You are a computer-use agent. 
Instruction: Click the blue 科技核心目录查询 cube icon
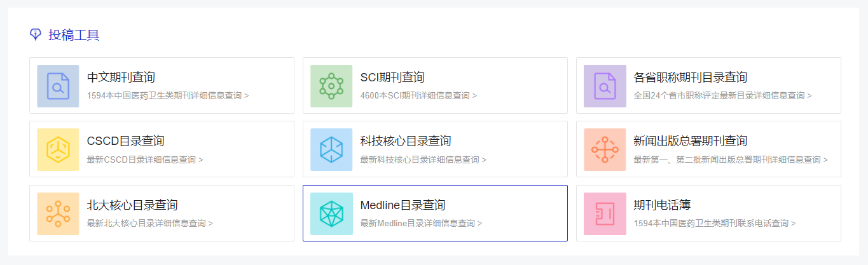pos(331,149)
